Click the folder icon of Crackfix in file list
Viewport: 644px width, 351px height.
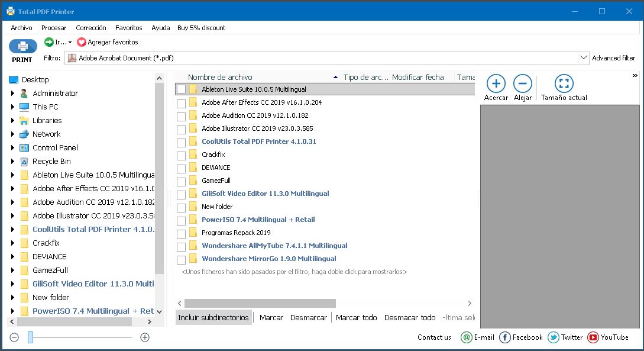(x=193, y=154)
